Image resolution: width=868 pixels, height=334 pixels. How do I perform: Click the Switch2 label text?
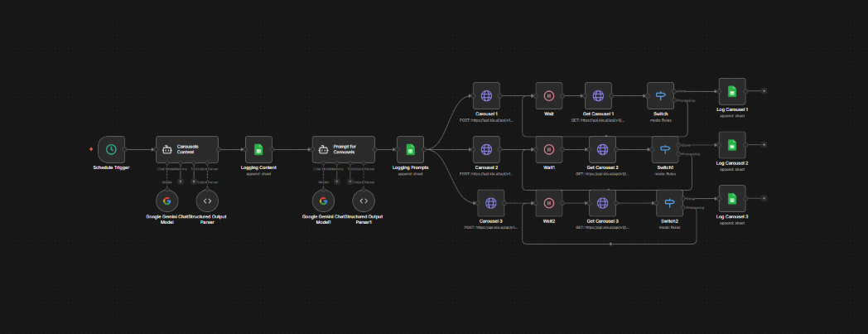point(670,221)
